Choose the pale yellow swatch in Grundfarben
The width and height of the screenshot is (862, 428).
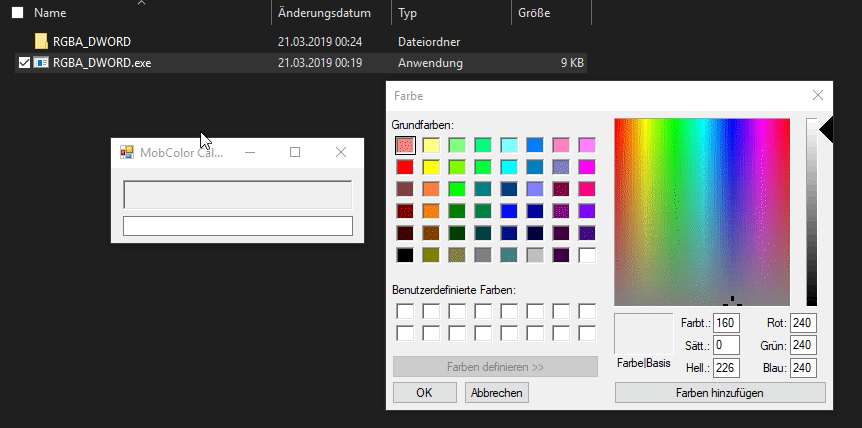(431, 145)
